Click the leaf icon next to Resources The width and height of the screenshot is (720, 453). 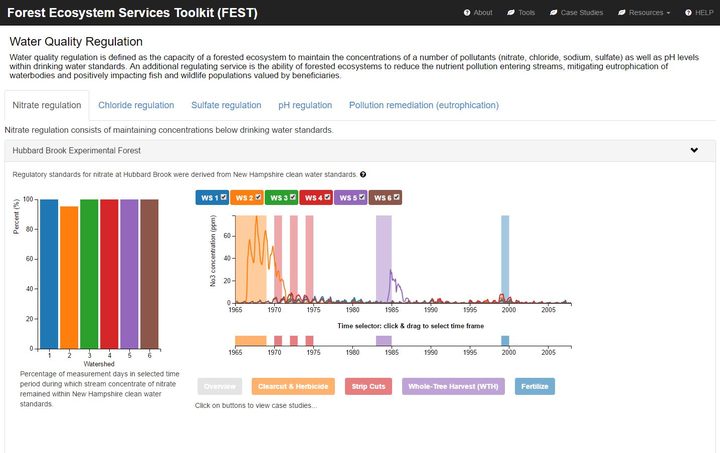(x=622, y=13)
